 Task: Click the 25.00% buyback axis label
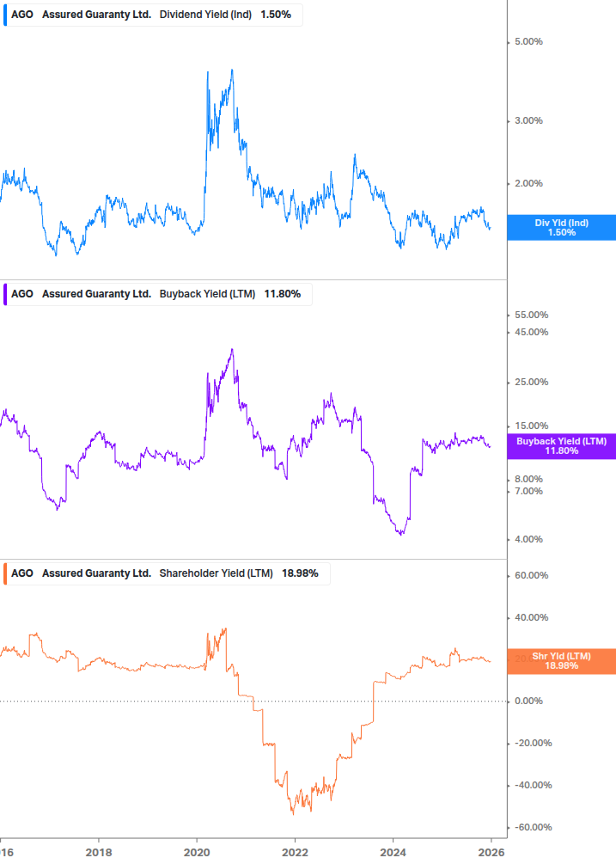coord(531,383)
